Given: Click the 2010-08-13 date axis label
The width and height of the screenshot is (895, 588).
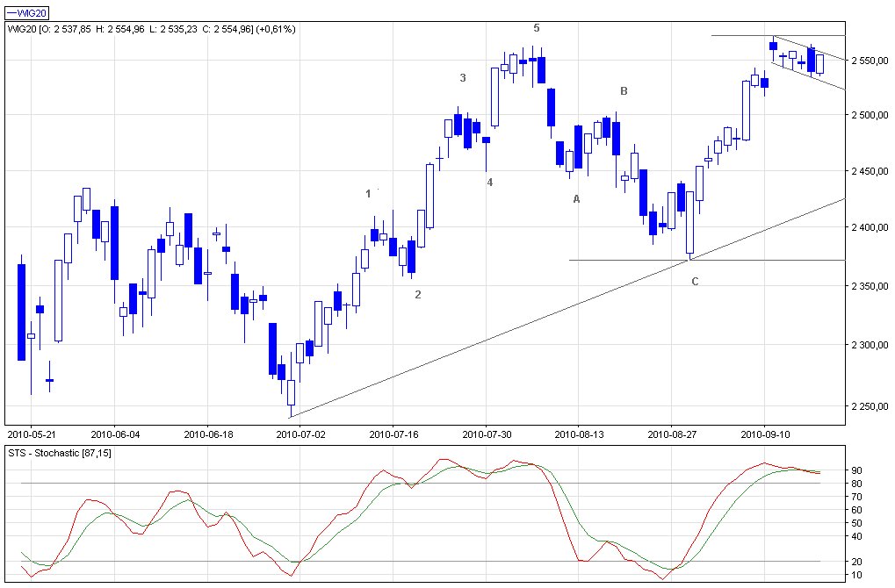Looking at the screenshot, I should point(579,434).
